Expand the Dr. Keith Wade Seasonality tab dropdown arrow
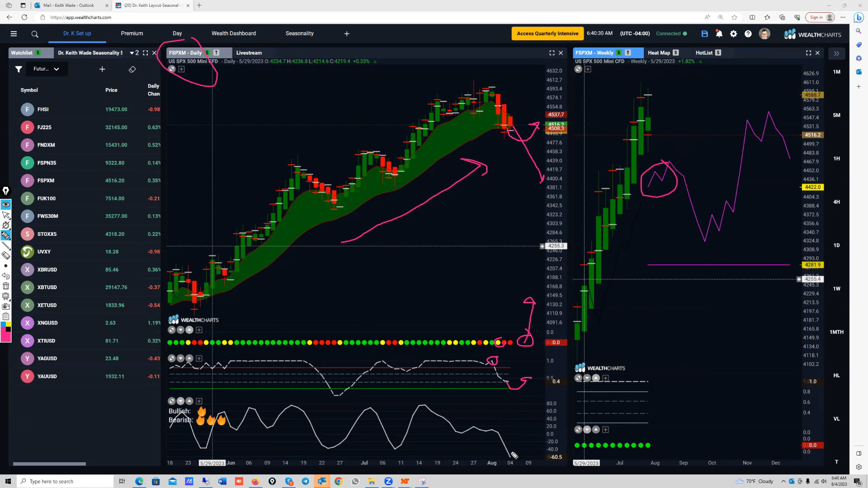Viewport: 868px width, 488px height. coord(132,53)
